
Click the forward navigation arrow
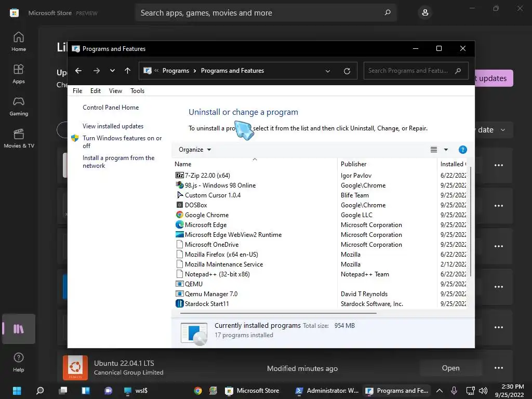click(x=96, y=71)
